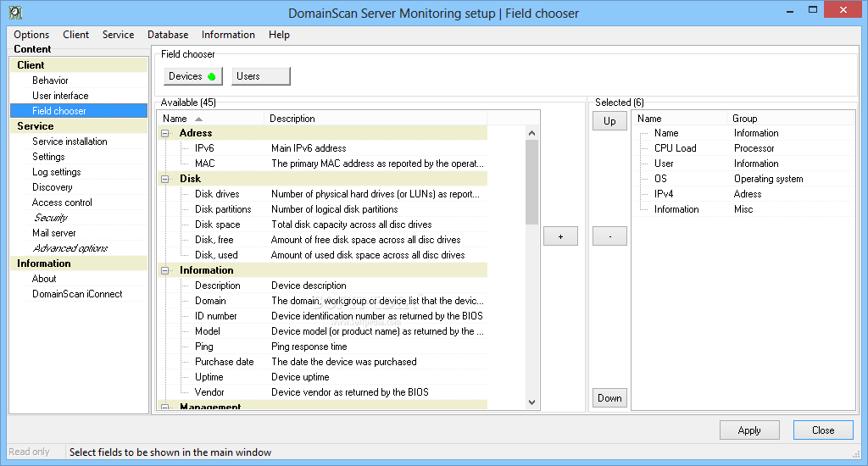The width and height of the screenshot is (868, 466).
Task: Open Discovery page
Action: pos(52,187)
